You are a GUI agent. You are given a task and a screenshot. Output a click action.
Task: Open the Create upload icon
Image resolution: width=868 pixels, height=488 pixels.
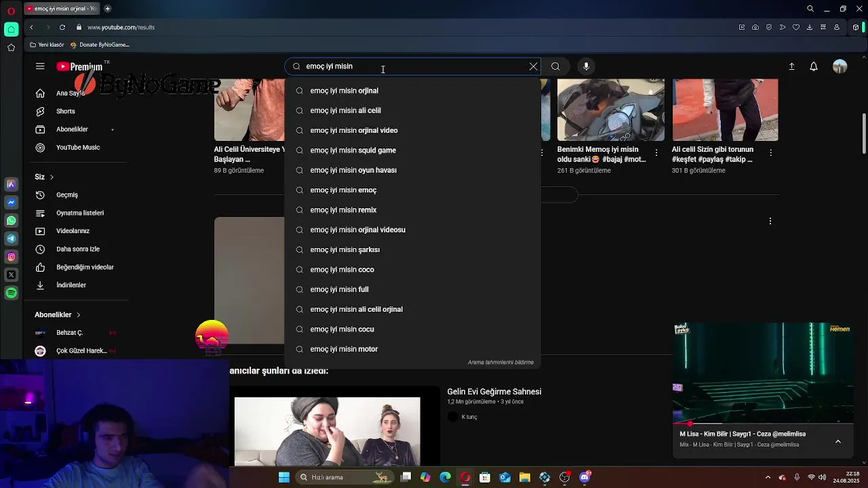click(x=791, y=66)
